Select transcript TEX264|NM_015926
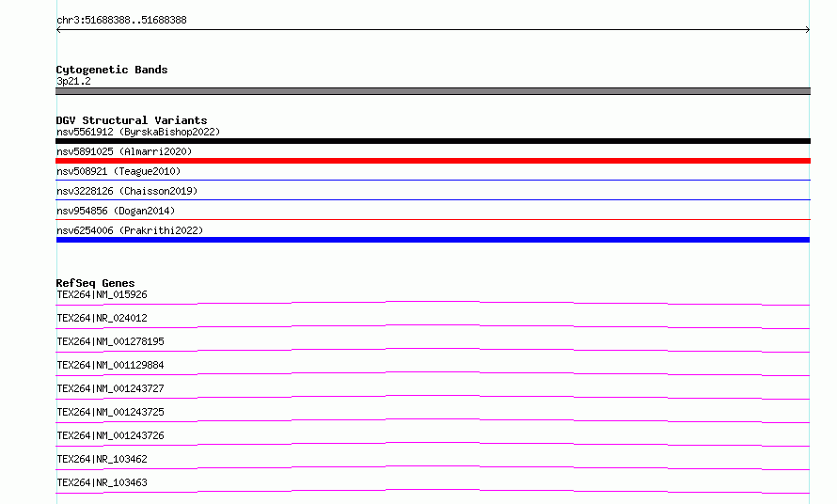The image size is (837, 504). (102, 294)
